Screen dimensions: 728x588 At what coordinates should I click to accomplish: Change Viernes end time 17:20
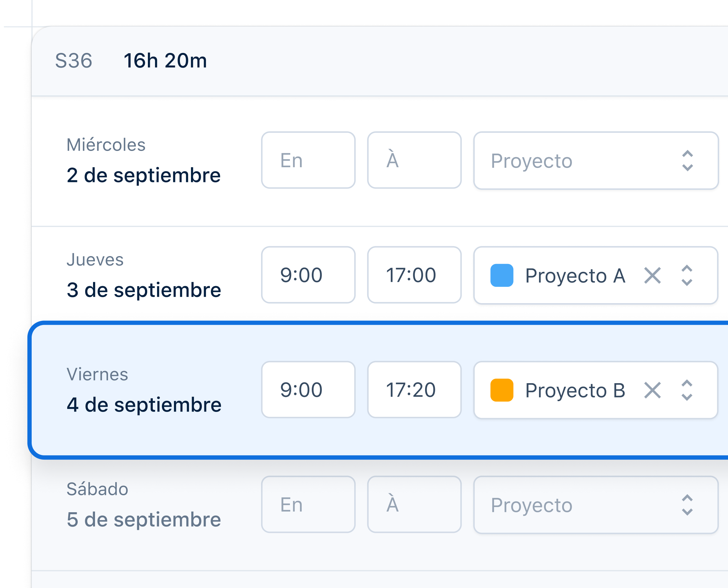pyautogui.click(x=414, y=389)
